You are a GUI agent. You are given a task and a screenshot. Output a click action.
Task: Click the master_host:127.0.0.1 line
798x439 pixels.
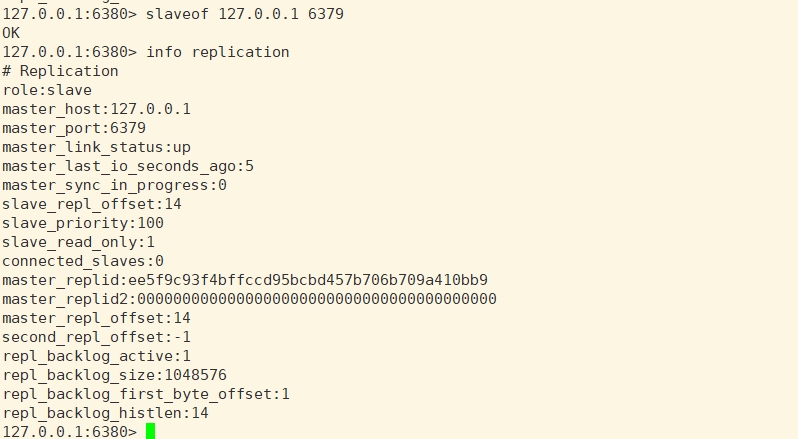(x=96, y=109)
